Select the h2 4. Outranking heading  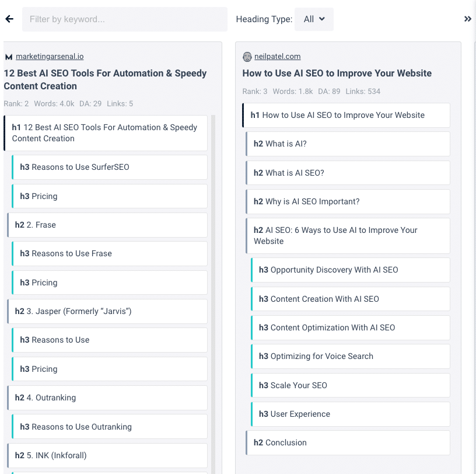(x=107, y=398)
